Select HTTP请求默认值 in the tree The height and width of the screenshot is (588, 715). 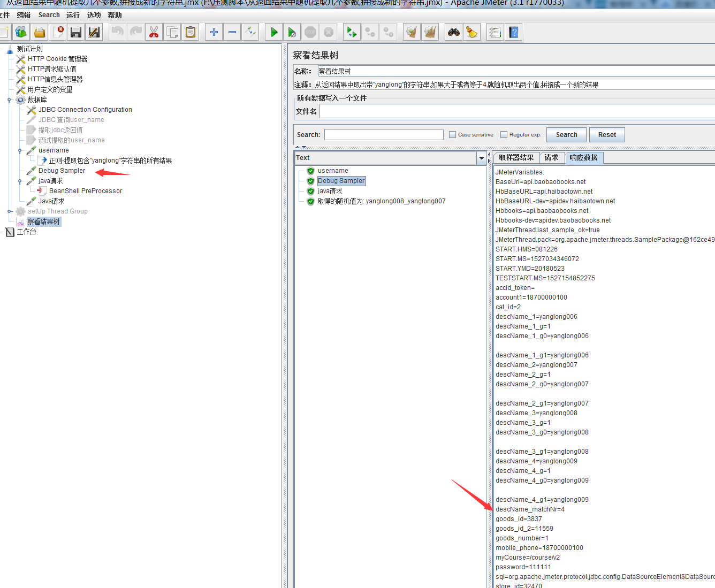[52, 69]
